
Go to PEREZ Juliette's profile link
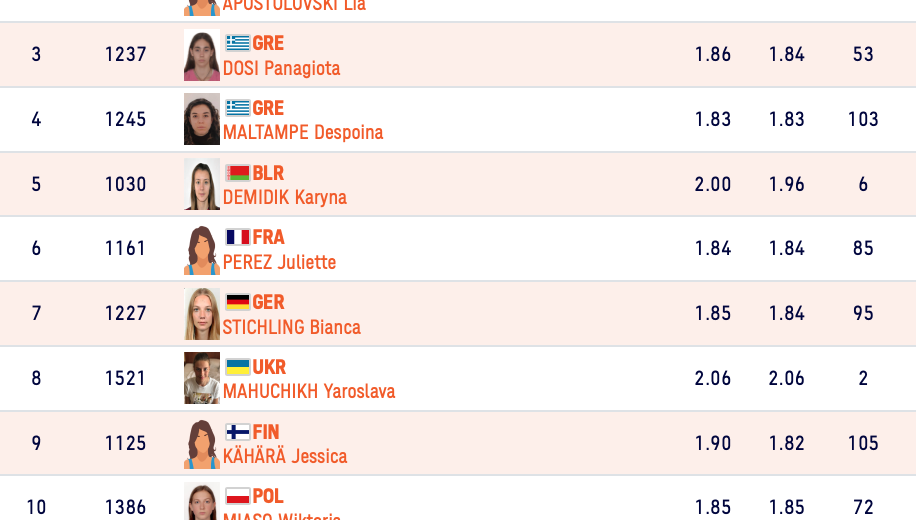pyautogui.click(x=279, y=263)
